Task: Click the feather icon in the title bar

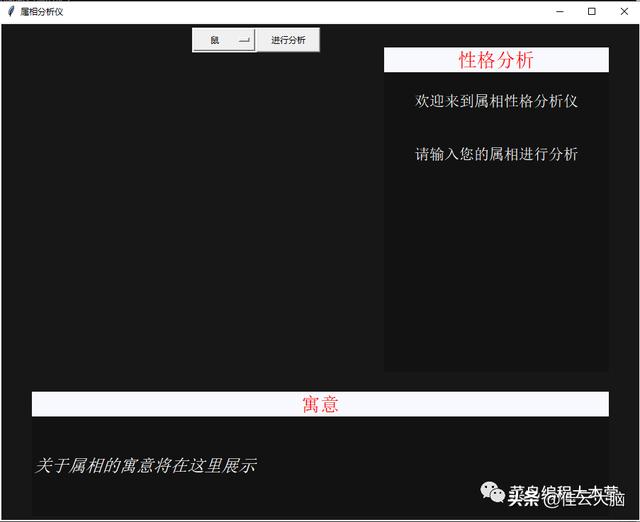Action: tap(11, 11)
